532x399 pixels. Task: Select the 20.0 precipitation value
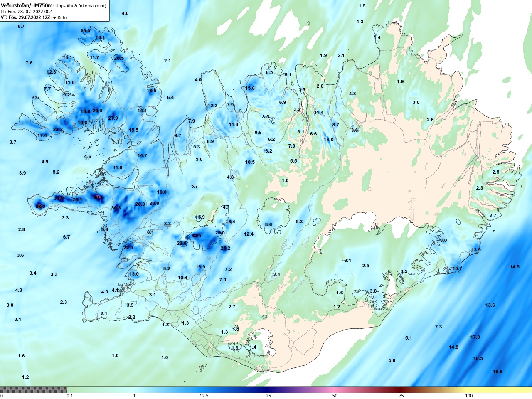(x=85, y=31)
